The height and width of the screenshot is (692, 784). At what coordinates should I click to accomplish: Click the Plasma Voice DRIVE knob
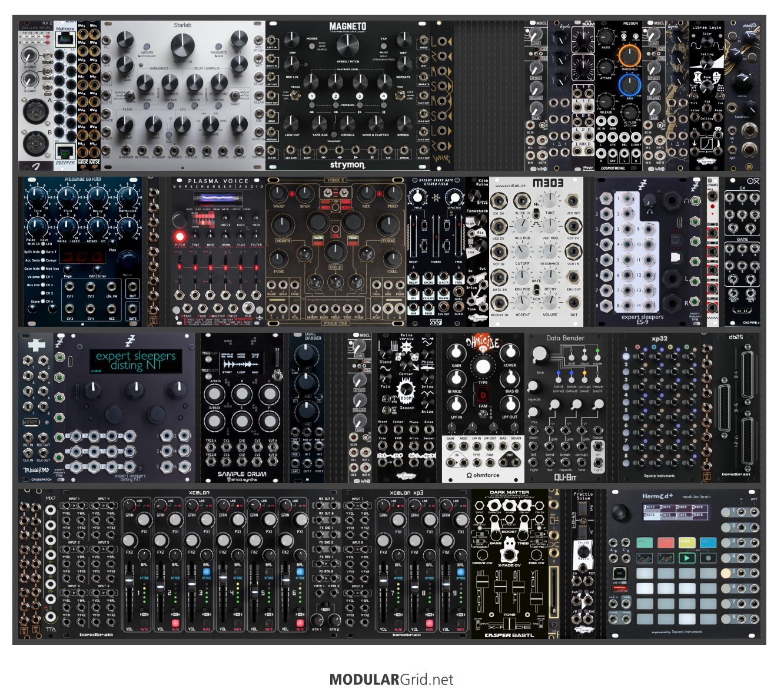click(x=226, y=218)
